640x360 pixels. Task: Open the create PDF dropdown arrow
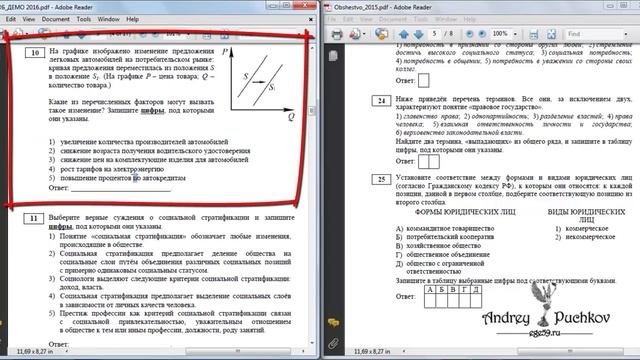pos(364,34)
